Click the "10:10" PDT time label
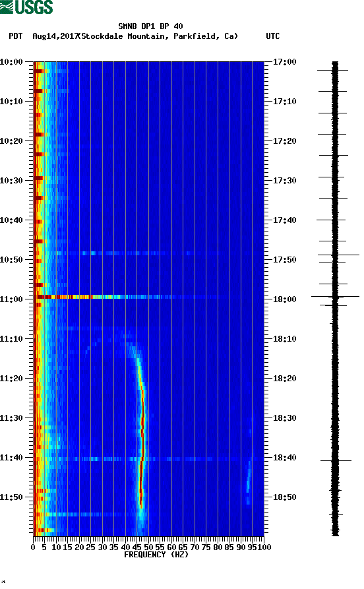The image size is (364, 589). tap(11, 101)
